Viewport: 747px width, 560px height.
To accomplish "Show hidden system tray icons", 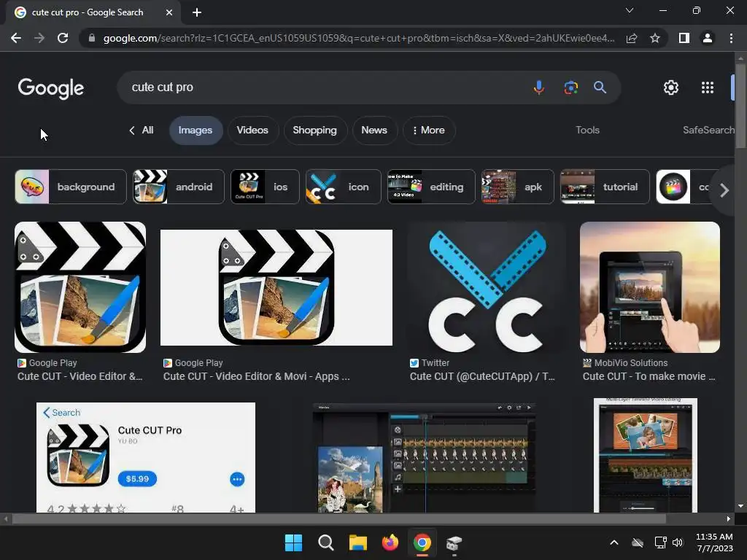I will pyautogui.click(x=614, y=542).
